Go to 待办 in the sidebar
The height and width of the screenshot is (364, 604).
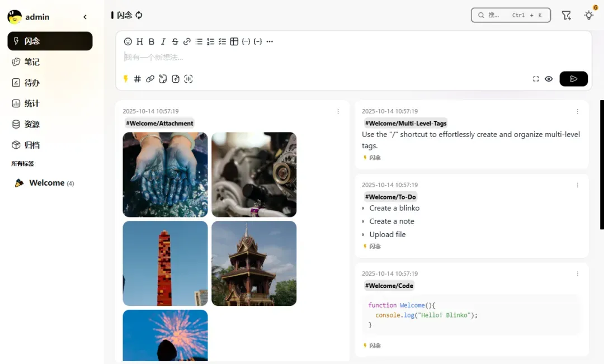click(x=32, y=83)
